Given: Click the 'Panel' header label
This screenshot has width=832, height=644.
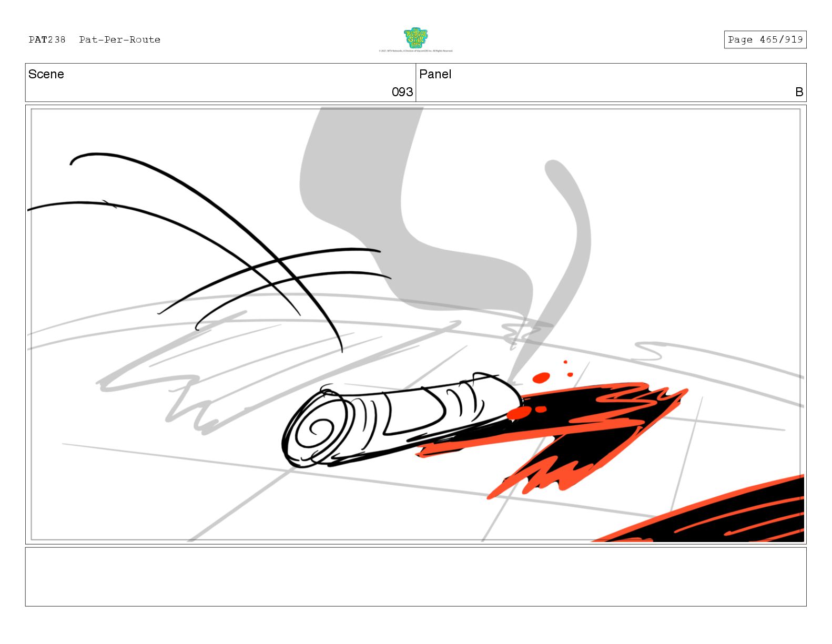Looking at the screenshot, I should (x=435, y=74).
